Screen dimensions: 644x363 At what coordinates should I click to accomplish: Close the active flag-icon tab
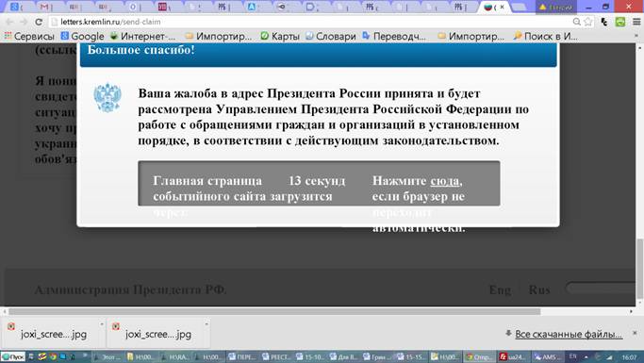point(502,7)
